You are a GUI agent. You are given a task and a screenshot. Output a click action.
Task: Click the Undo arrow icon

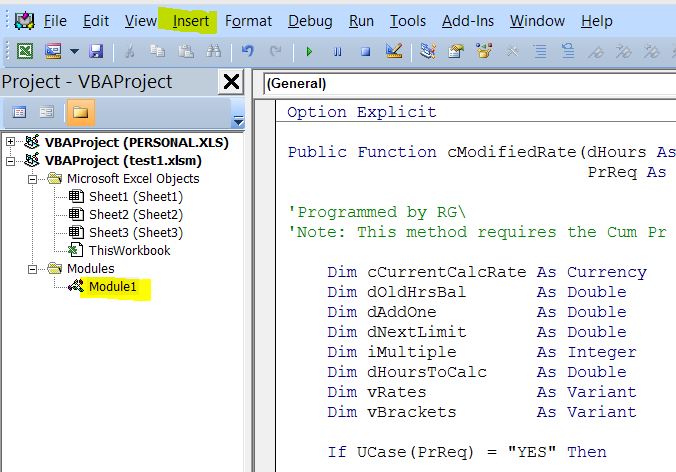248,50
